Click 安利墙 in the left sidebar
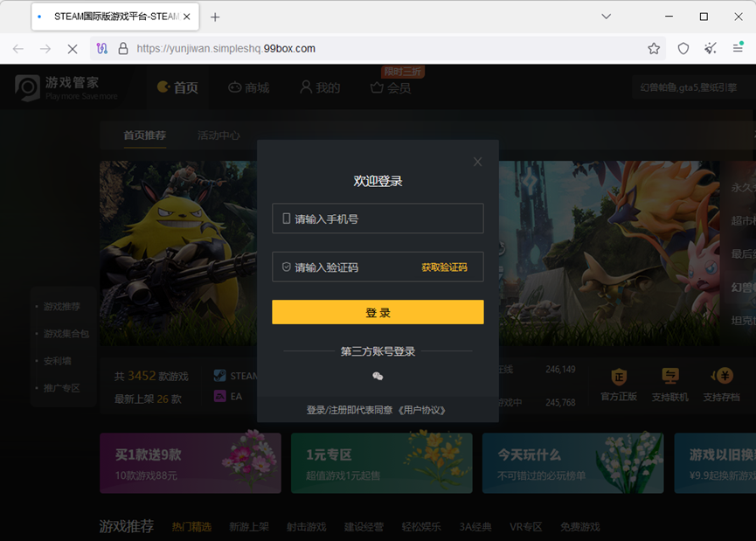The width and height of the screenshot is (756, 541). [58, 361]
